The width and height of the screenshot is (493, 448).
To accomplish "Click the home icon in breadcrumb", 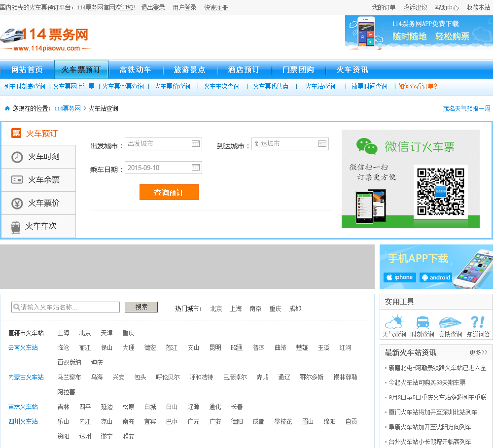I will [7, 108].
